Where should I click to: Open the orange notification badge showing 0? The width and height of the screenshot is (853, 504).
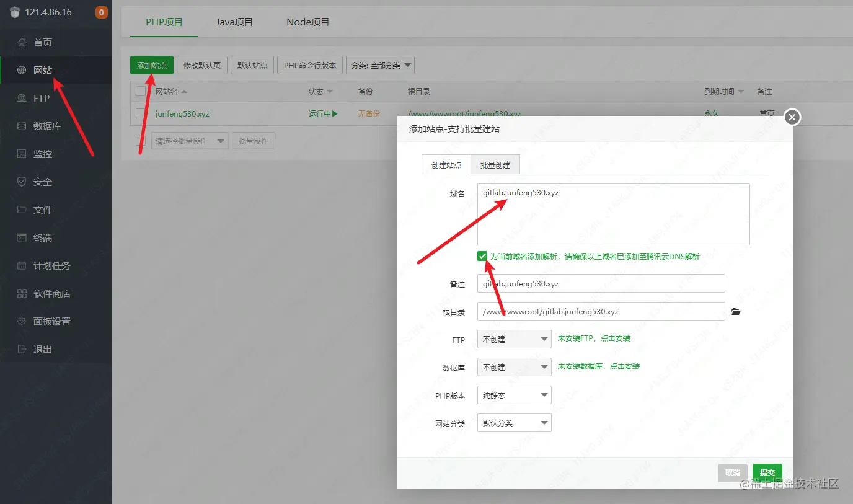102,12
